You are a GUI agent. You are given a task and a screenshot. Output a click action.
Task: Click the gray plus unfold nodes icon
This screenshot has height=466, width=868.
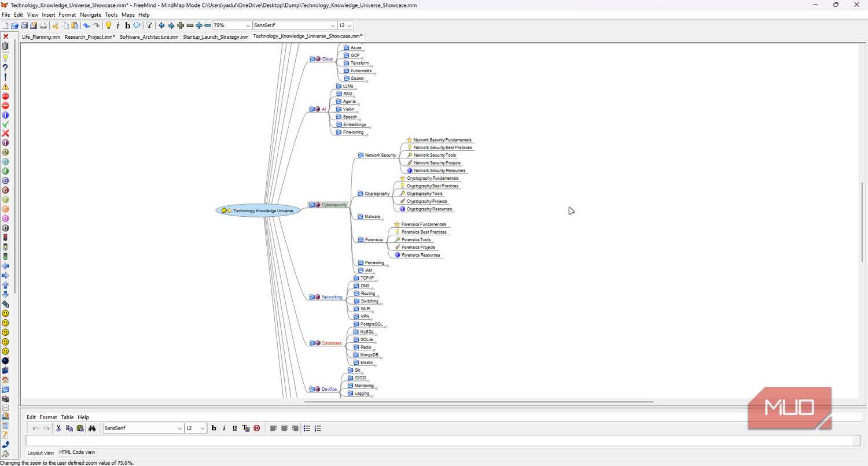[181, 25]
